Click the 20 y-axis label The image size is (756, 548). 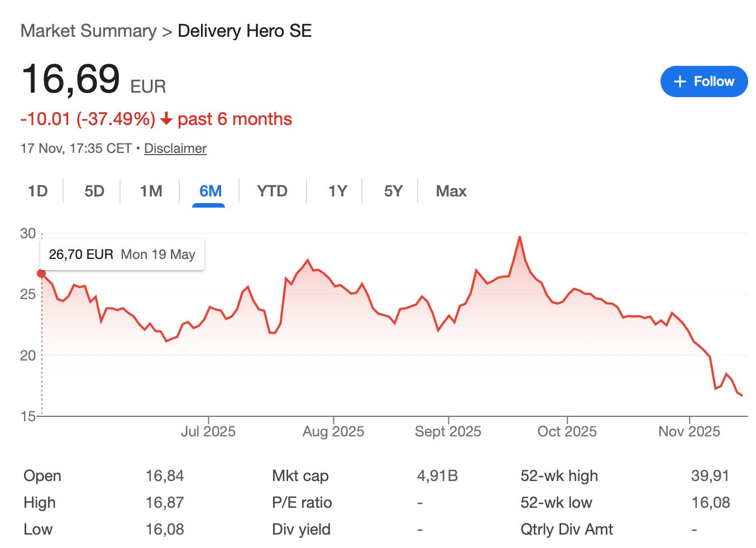coord(28,355)
